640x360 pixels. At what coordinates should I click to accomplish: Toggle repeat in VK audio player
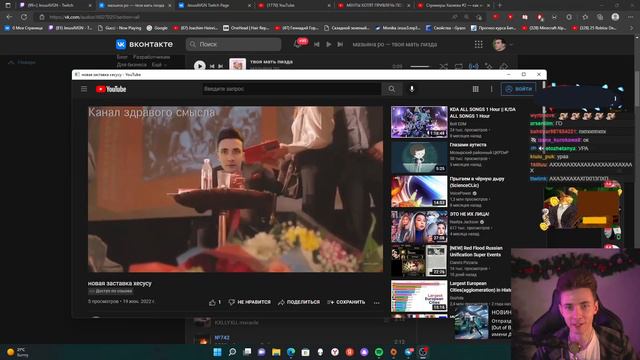pyautogui.click(x=459, y=66)
